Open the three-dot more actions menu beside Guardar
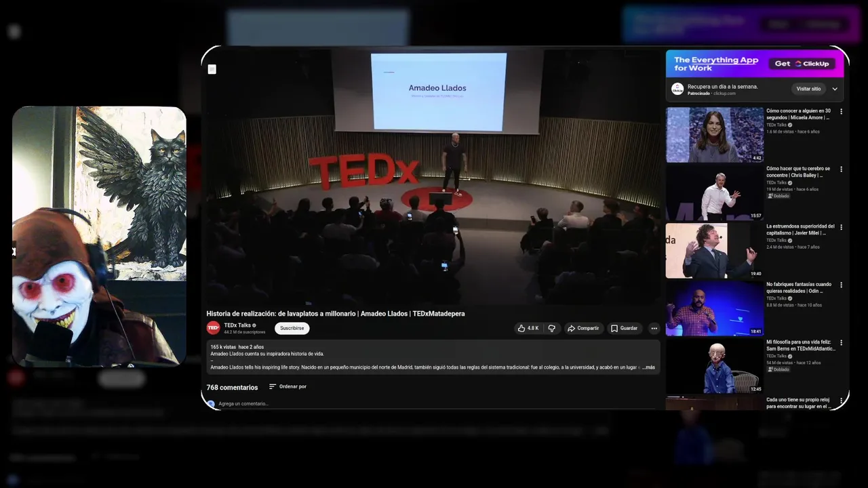Viewport: 868px width, 488px height. point(654,328)
